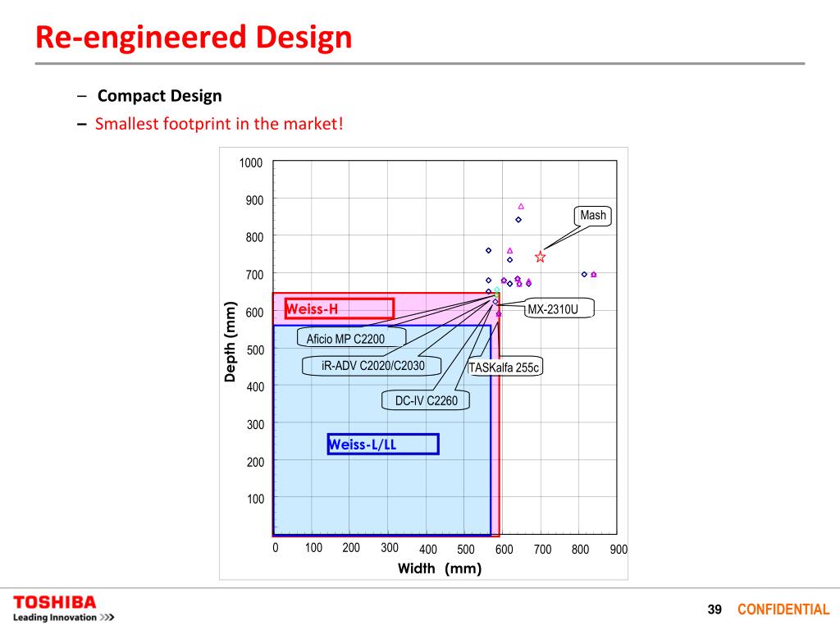
Task: Select the Aficio MP C2200 callout
Action: point(351,337)
